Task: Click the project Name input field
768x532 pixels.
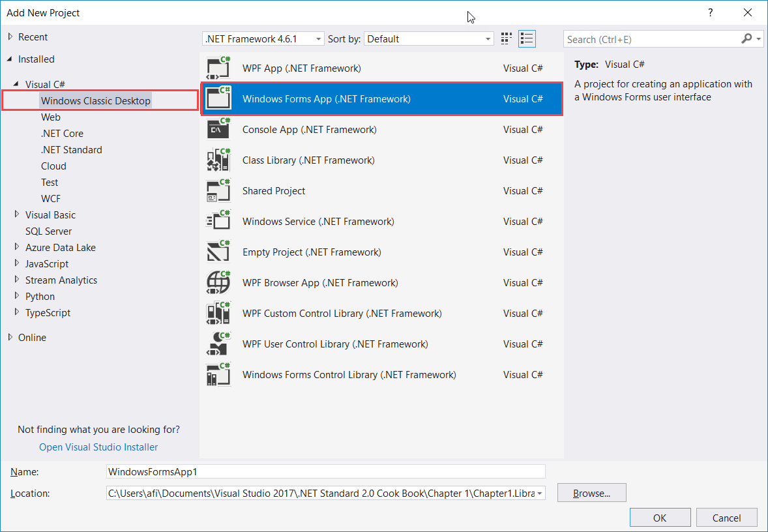Action: pyautogui.click(x=326, y=472)
